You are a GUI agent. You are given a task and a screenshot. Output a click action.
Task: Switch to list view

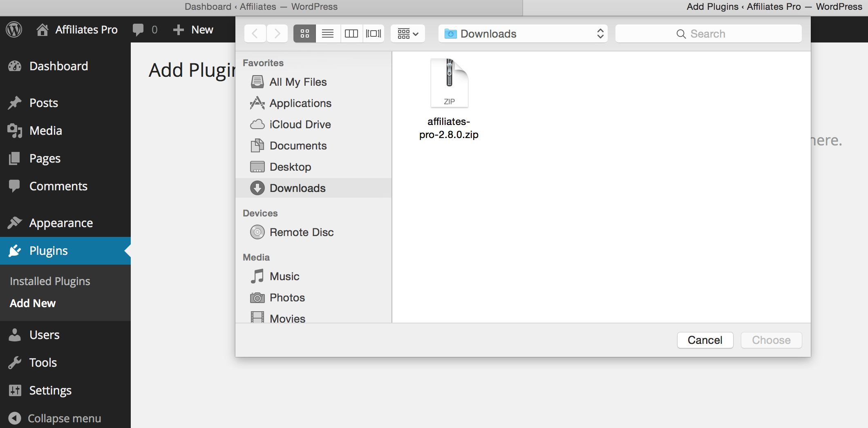[328, 33]
